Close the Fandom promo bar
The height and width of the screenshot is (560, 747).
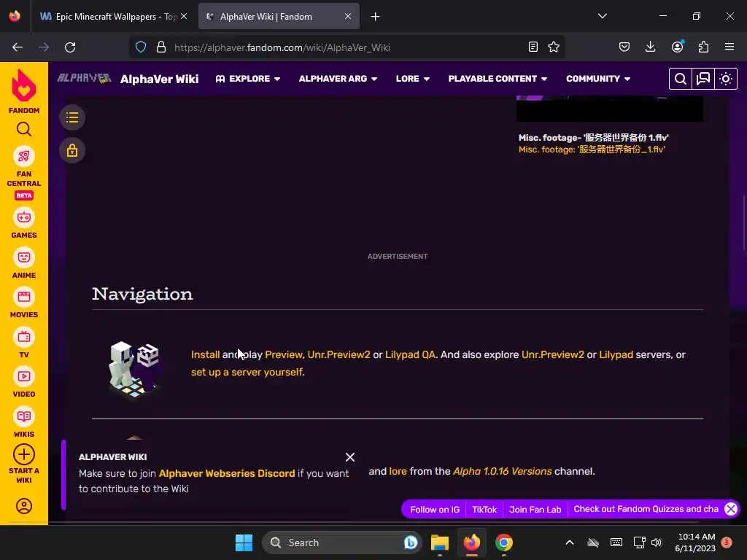coord(731,509)
